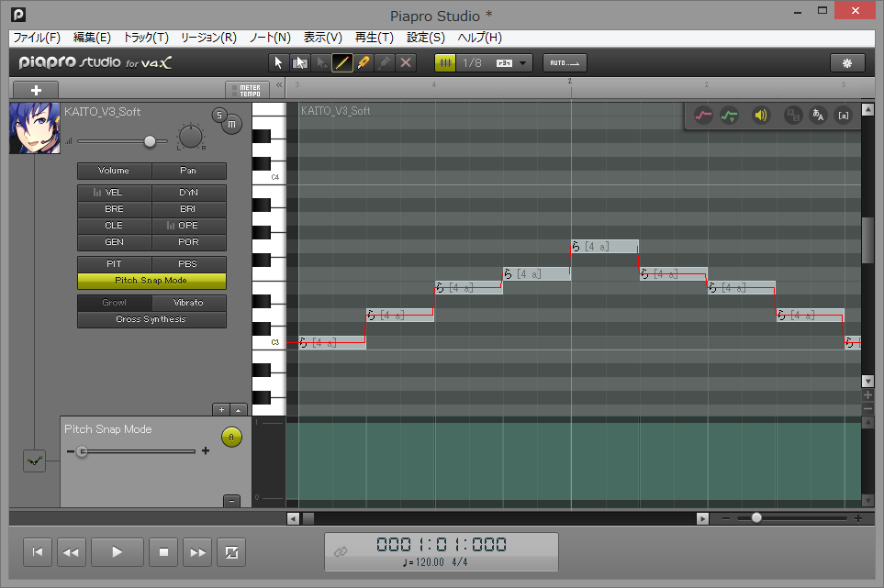Open the ファイル(F) menu

click(x=37, y=38)
